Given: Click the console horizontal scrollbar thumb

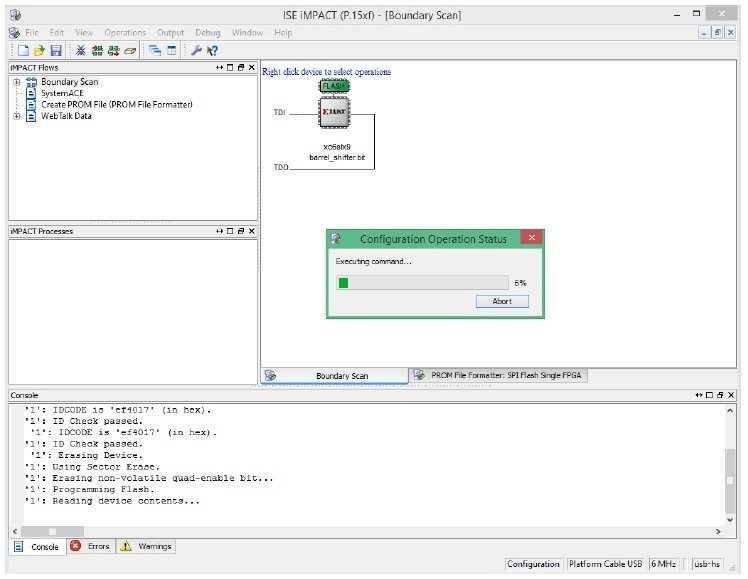Looking at the screenshot, I should click(x=52, y=531).
